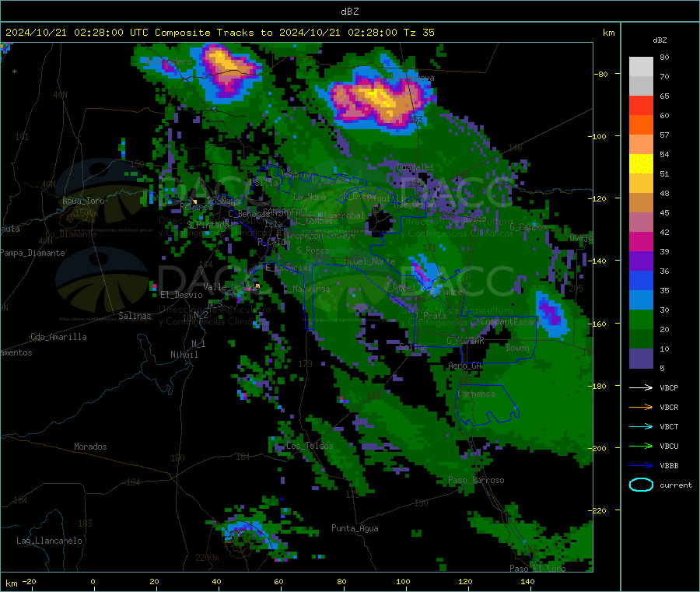Click the gold 48-51 dBZ swatch

coord(641,184)
